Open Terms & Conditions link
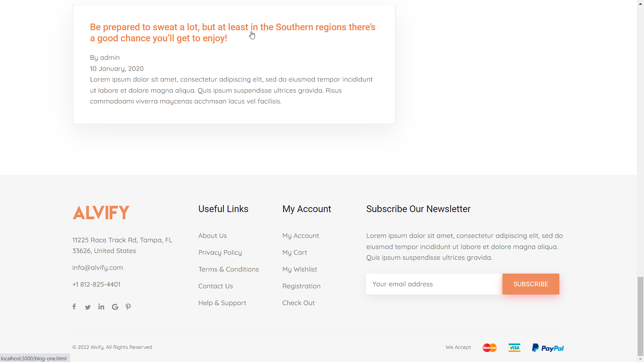This screenshot has height=362, width=644. pyautogui.click(x=228, y=269)
